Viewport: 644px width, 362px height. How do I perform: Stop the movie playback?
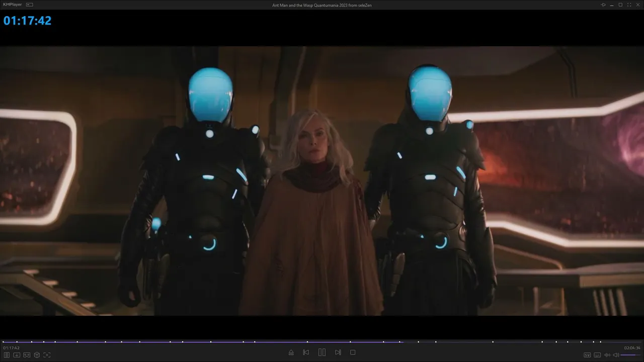tap(353, 352)
